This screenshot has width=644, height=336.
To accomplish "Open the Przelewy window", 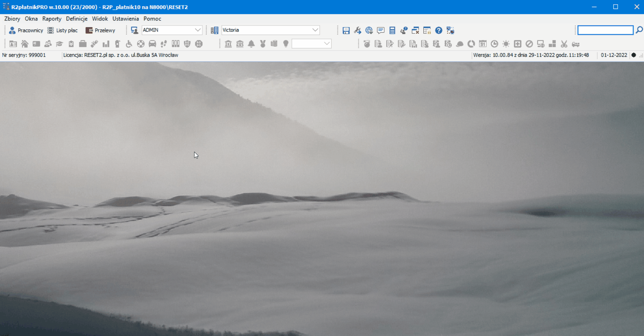I will pyautogui.click(x=101, y=30).
